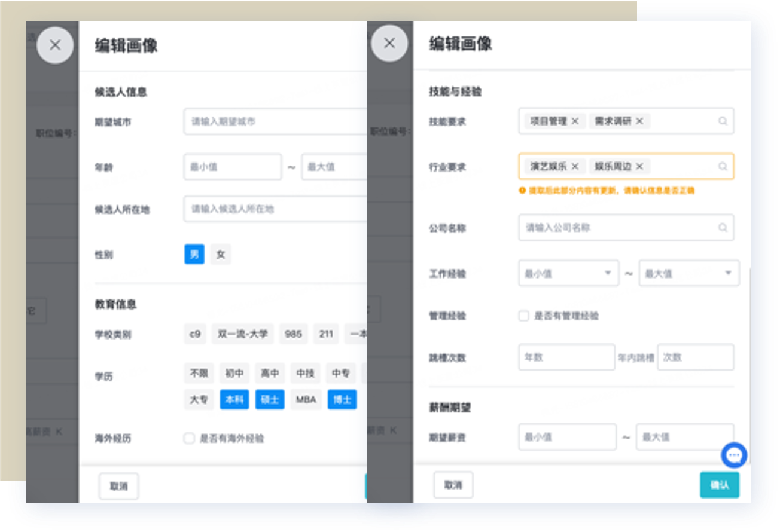Click 取消 in the right panel
The width and height of the screenshot is (780, 532).
(453, 485)
